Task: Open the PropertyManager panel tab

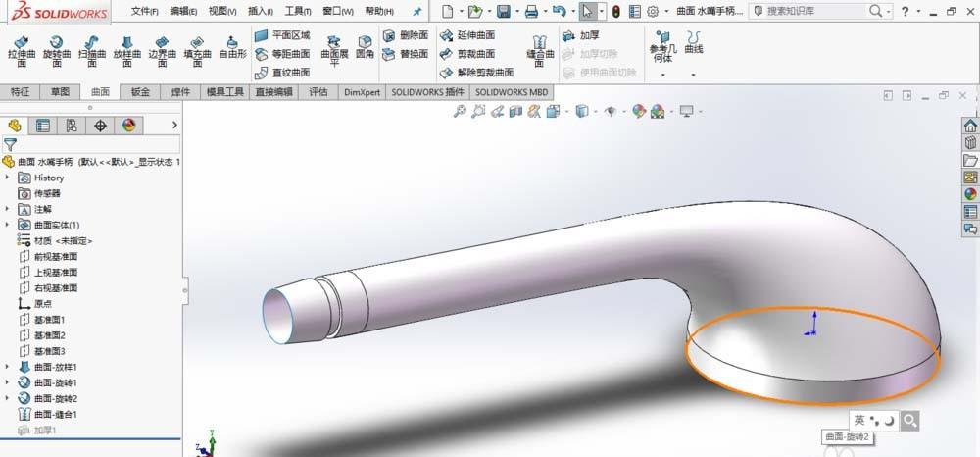Action: pos(42,126)
